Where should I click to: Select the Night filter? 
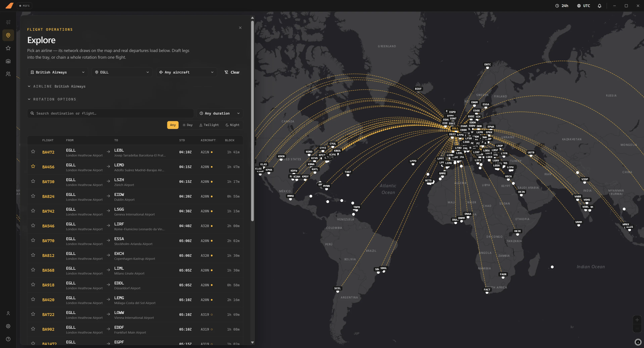(x=233, y=125)
